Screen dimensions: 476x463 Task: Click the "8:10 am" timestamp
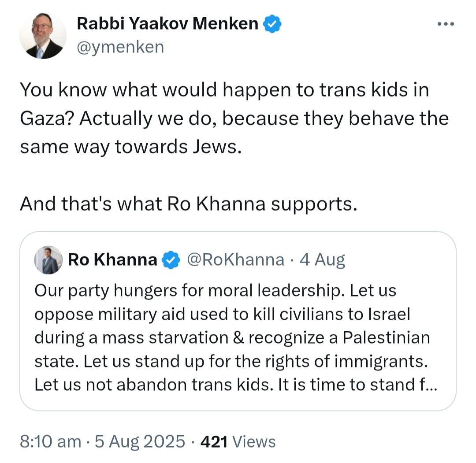coord(50,441)
